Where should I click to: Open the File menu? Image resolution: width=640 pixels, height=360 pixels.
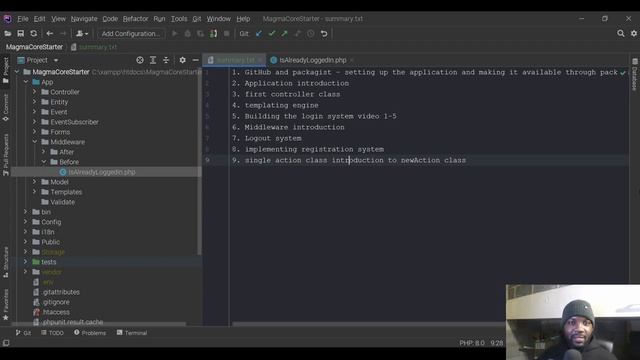point(23,19)
